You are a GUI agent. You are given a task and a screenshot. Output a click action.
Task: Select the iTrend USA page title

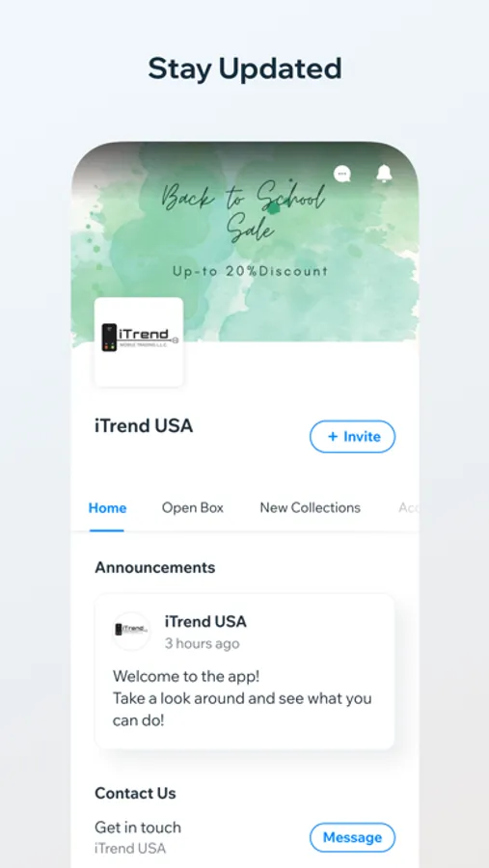click(144, 425)
